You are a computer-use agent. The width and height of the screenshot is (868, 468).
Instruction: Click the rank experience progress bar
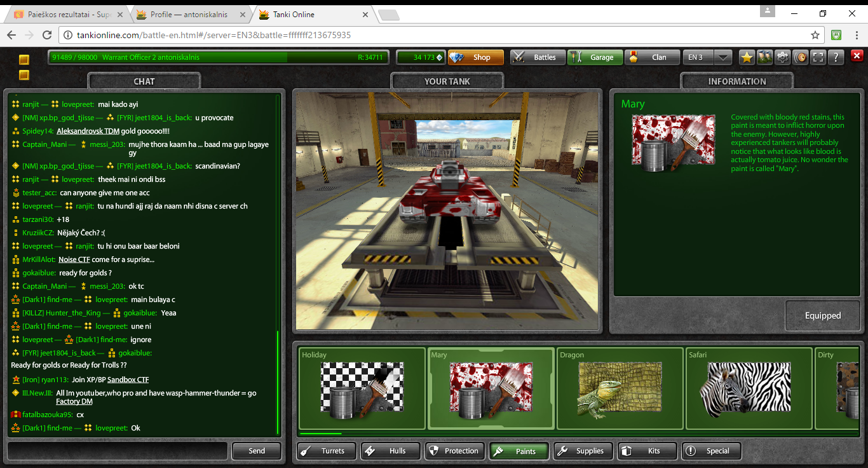[217, 57]
